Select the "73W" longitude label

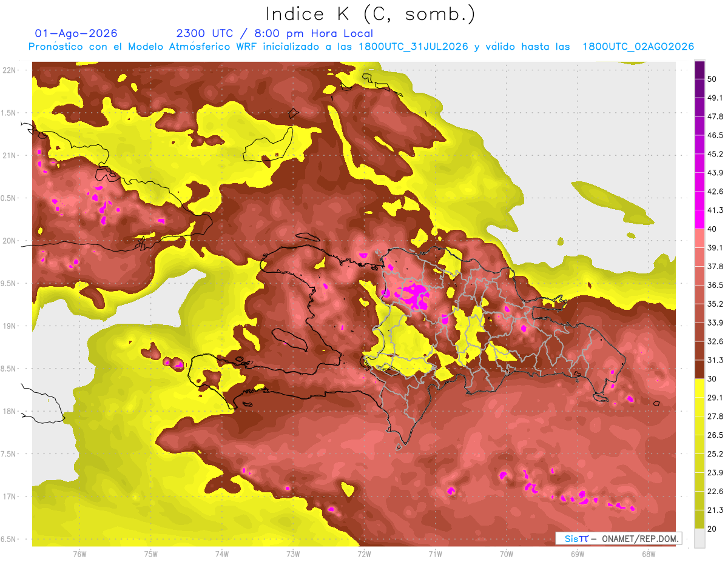[x=293, y=554]
